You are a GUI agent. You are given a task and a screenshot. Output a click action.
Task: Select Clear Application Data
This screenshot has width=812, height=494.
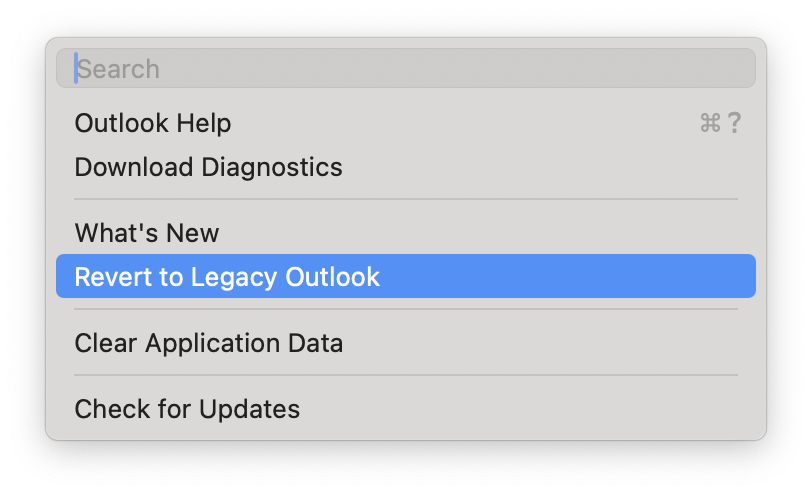[x=405, y=343]
